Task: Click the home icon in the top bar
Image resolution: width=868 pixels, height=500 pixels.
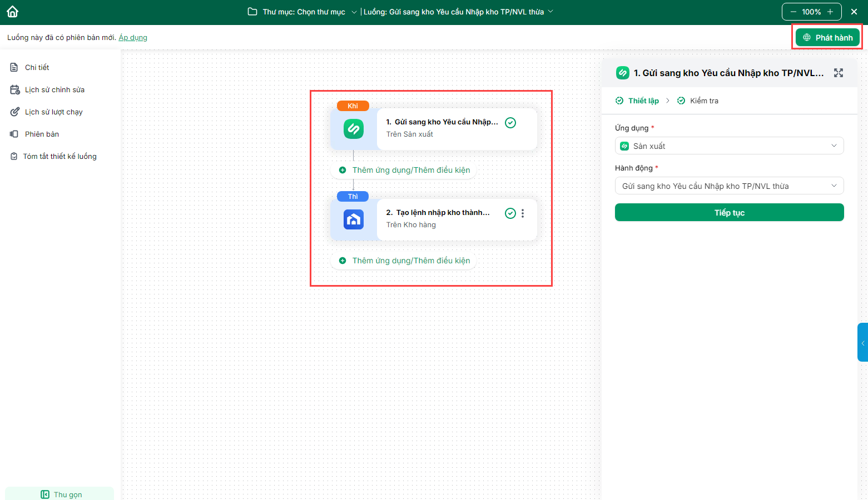Action: (12, 12)
